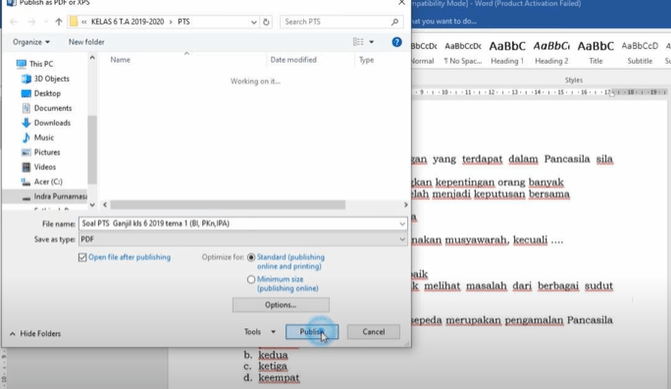Select Standard optimize option
The height and width of the screenshot is (389, 671).
(x=251, y=257)
